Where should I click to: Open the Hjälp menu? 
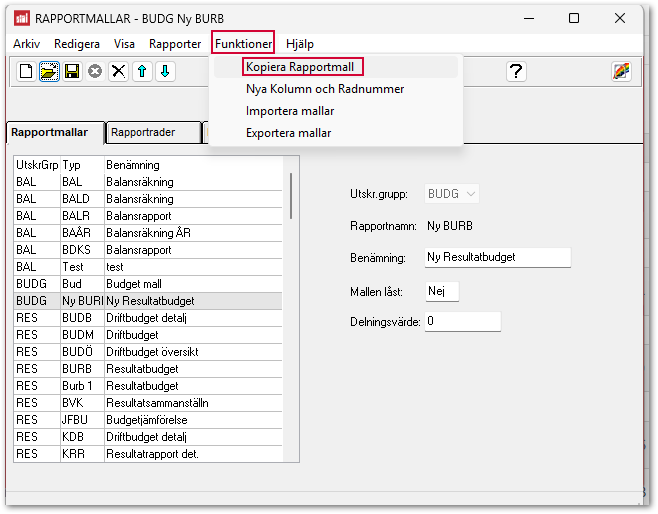[300, 44]
